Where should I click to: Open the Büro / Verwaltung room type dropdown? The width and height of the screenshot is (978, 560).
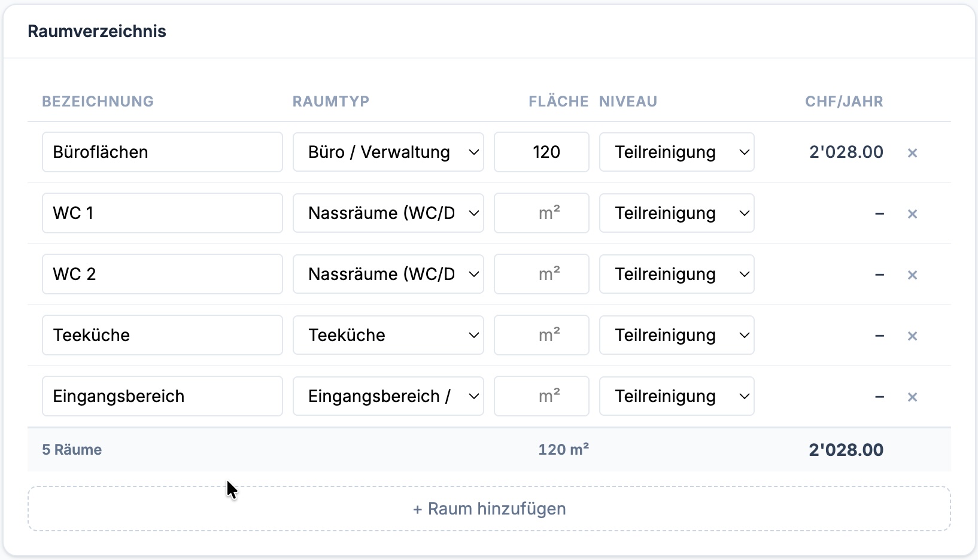388,152
